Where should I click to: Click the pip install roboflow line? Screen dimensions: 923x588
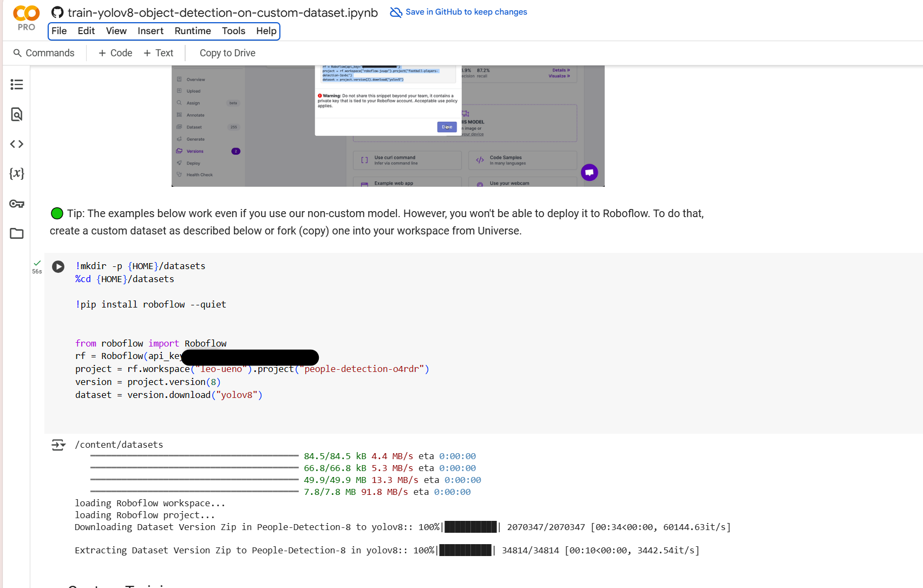(150, 304)
